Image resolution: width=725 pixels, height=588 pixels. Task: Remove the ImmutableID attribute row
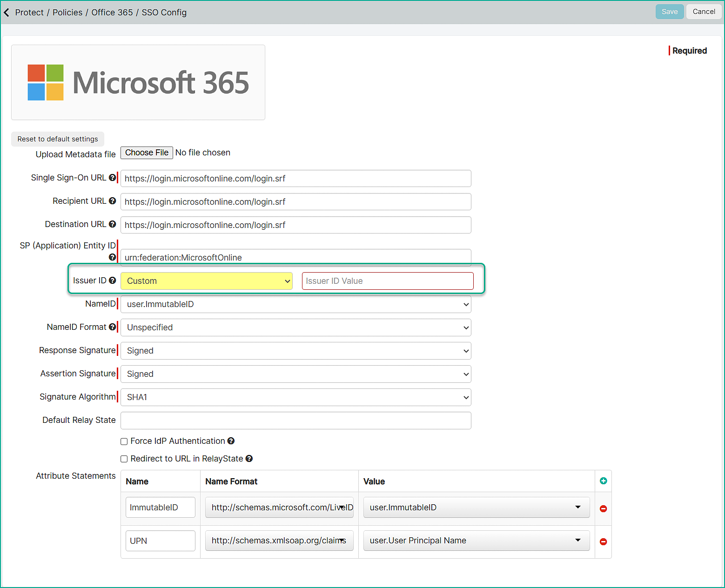[x=603, y=509]
